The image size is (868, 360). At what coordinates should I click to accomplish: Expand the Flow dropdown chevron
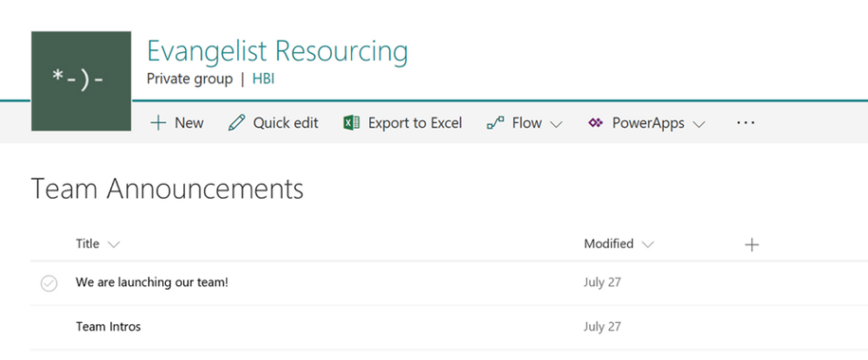pos(556,124)
